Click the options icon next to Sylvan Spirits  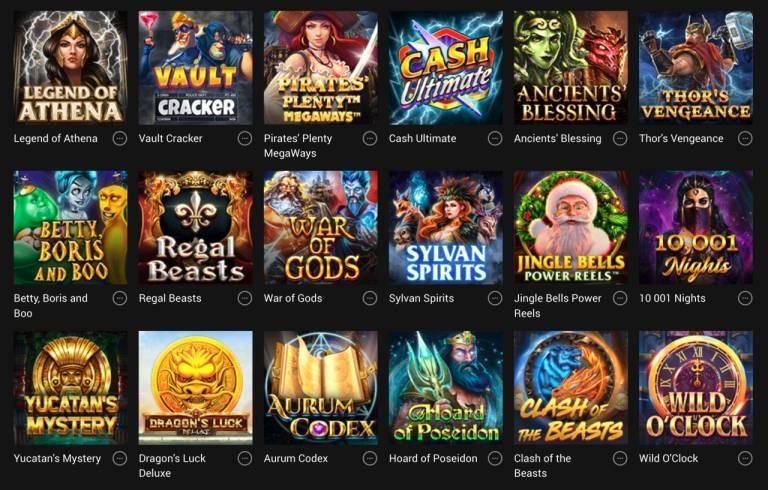pyautogui.click(x=495, y=298)
